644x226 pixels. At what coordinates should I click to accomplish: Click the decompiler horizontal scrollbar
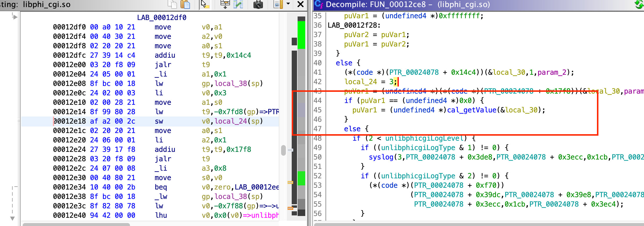479,225
